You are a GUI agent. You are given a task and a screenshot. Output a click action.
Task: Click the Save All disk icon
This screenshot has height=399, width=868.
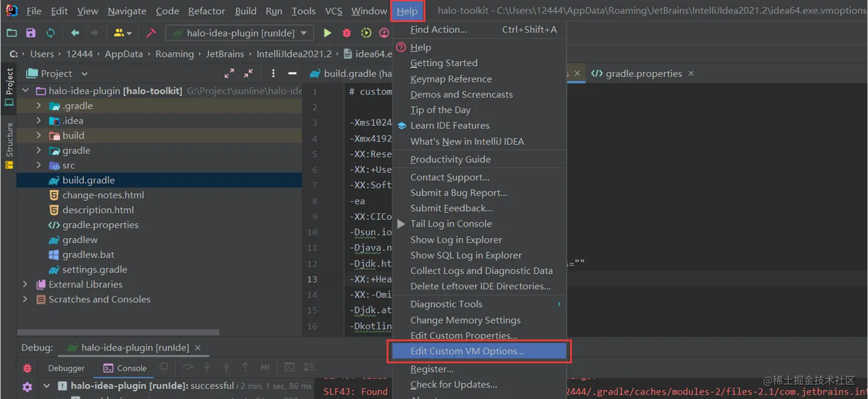tap(31, 33)
